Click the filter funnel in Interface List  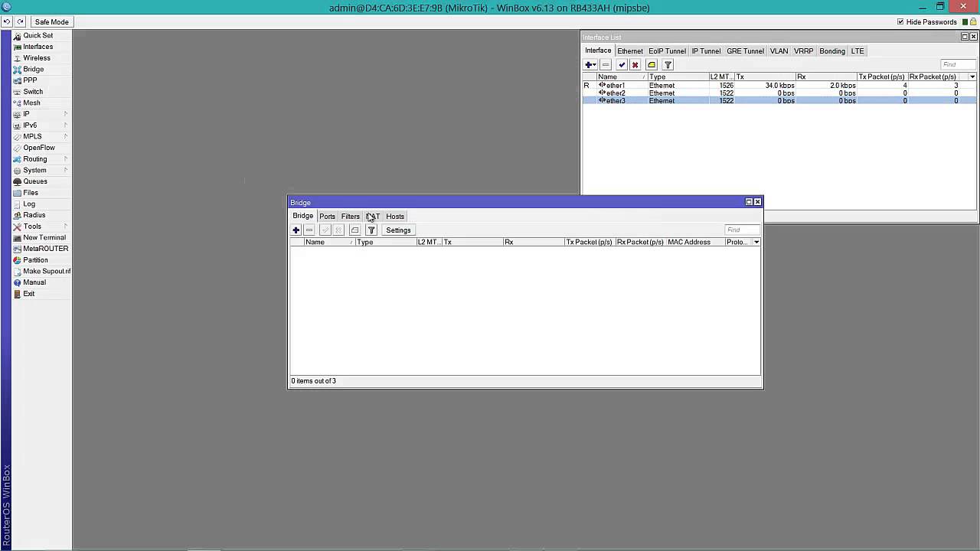(x=668, y=65)
